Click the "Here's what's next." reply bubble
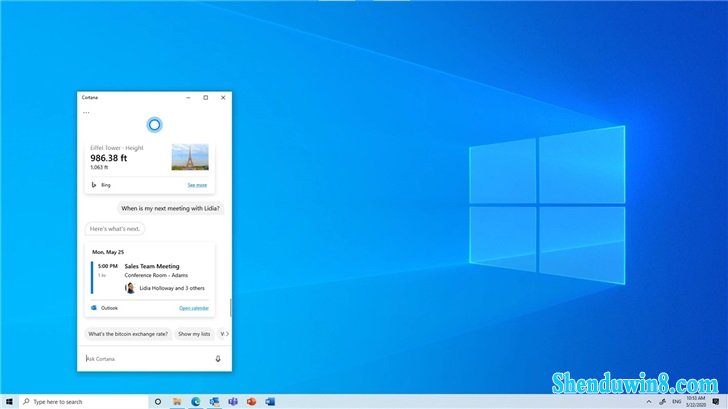728x409 pixels. (115, 229)
